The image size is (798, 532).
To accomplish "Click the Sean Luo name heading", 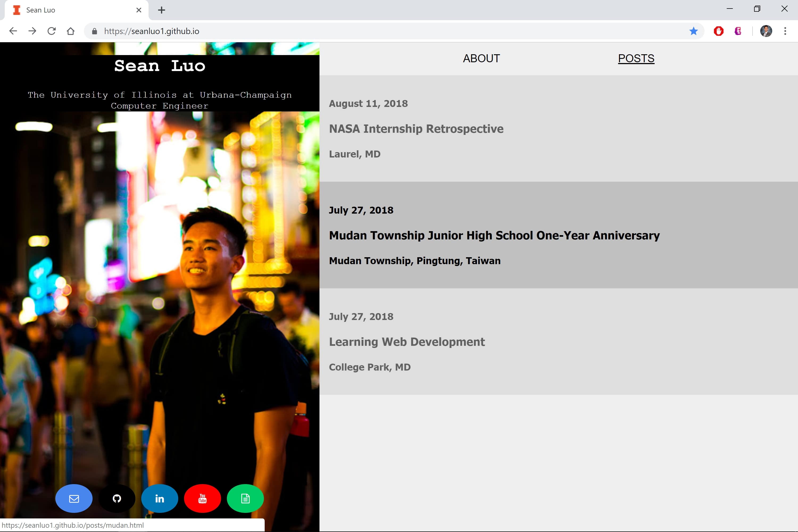I will 159,66.
